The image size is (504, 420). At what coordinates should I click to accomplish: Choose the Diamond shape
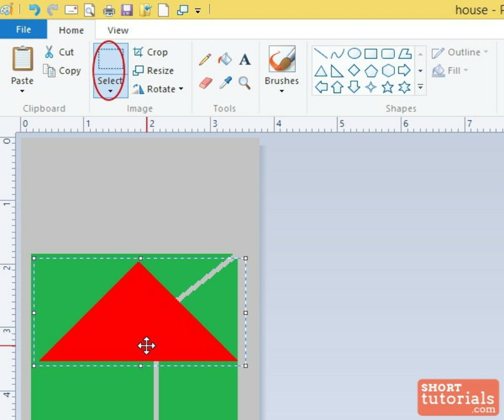[x=354, y=71]
